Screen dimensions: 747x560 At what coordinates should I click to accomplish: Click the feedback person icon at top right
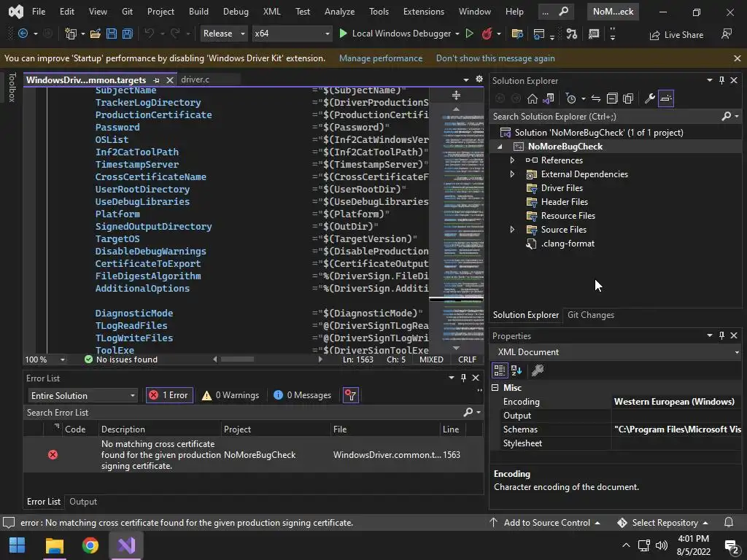click(x=727, y=34)
